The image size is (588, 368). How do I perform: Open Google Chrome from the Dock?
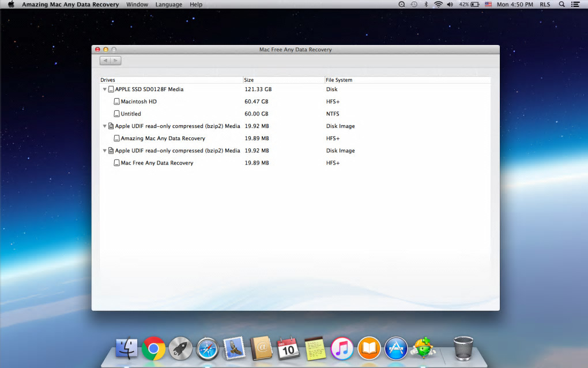153,348
